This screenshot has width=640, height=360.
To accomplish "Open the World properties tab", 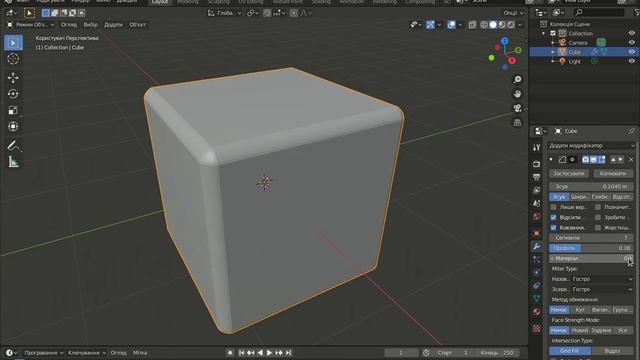I will [x=536, y=216].
